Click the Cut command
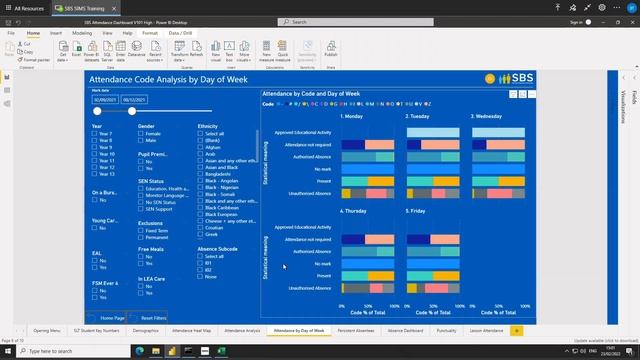The image size is (640, 360). coord(24,44)
